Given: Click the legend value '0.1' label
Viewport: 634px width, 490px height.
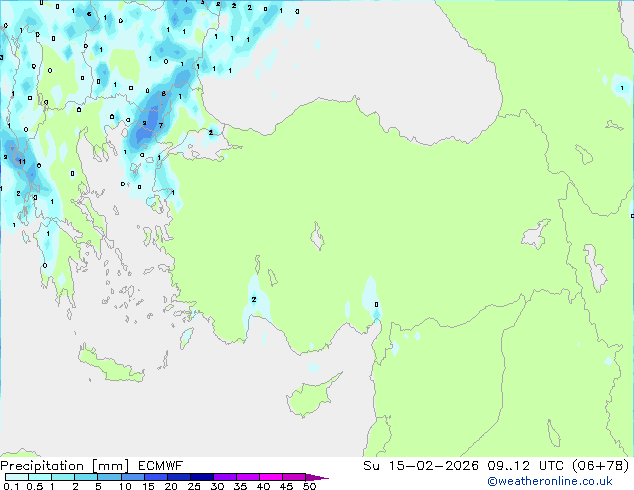Looking at the screenshot, I should pyautogui.click(x=11, y=486).
